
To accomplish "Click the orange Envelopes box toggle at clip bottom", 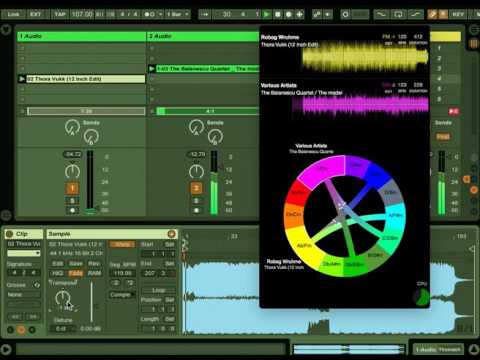I will [21, 330].
